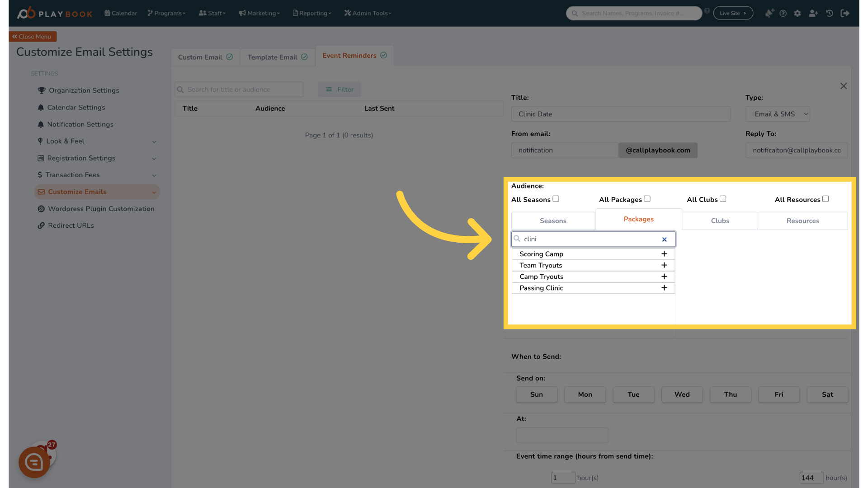
Task: Click the help question mark icon
Action: [x=783, y=14]
